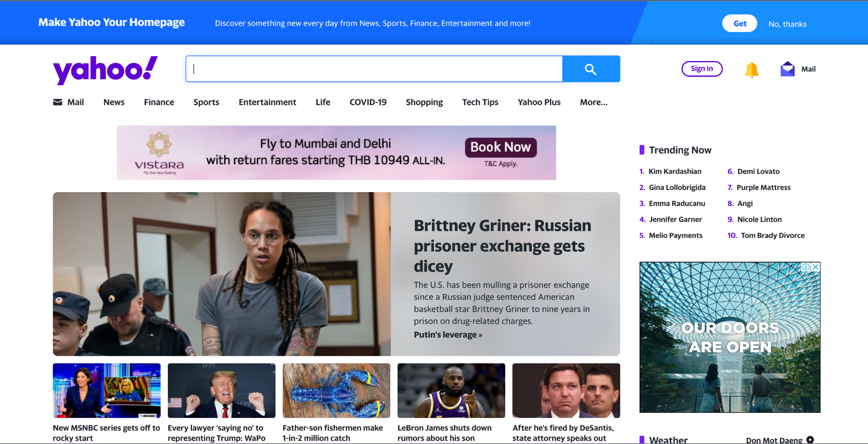This screenshot has height=444, width=868.
Task: Click Book Now on Vistara ad
Action: pos(501,147)
